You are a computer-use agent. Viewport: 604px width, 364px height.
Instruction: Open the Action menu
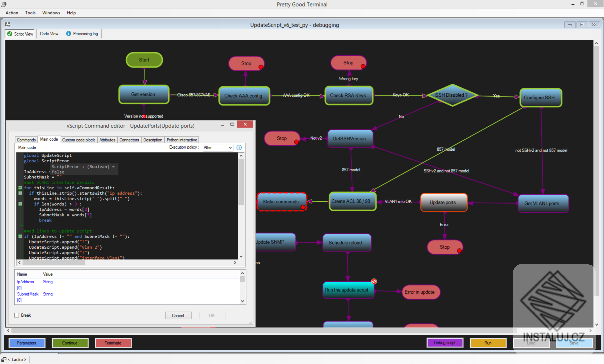pos(12,13)
